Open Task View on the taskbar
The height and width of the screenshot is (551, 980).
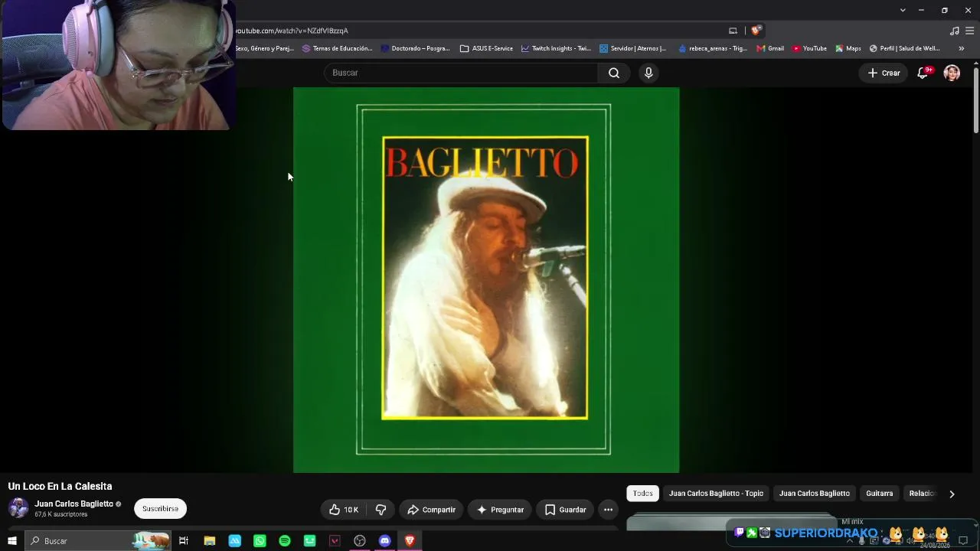[184, 541]
